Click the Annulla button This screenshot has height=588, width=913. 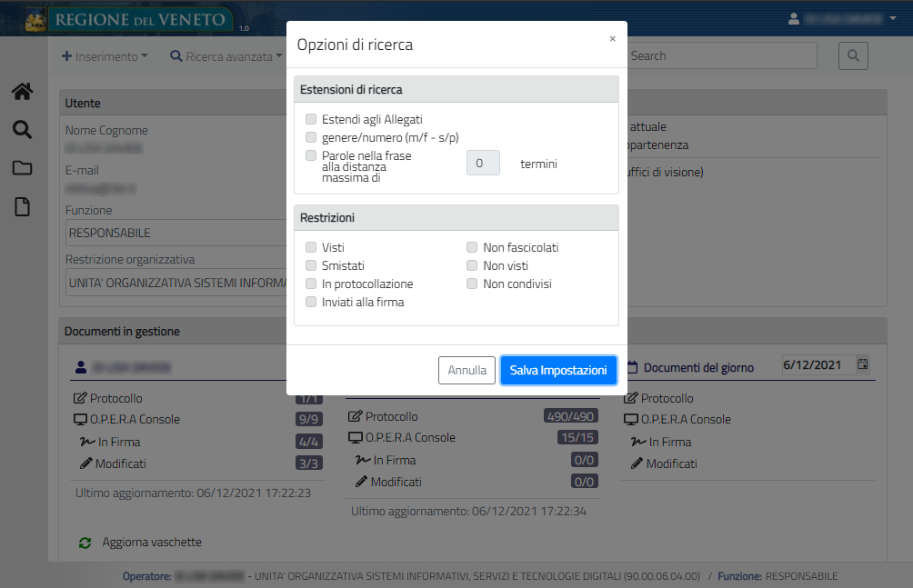pyautogui.click(x=467, y=370)
